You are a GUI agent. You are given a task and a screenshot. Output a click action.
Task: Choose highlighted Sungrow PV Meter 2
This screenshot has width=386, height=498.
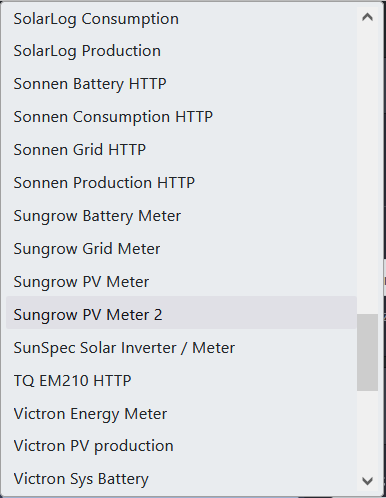(x=181, y=313)
